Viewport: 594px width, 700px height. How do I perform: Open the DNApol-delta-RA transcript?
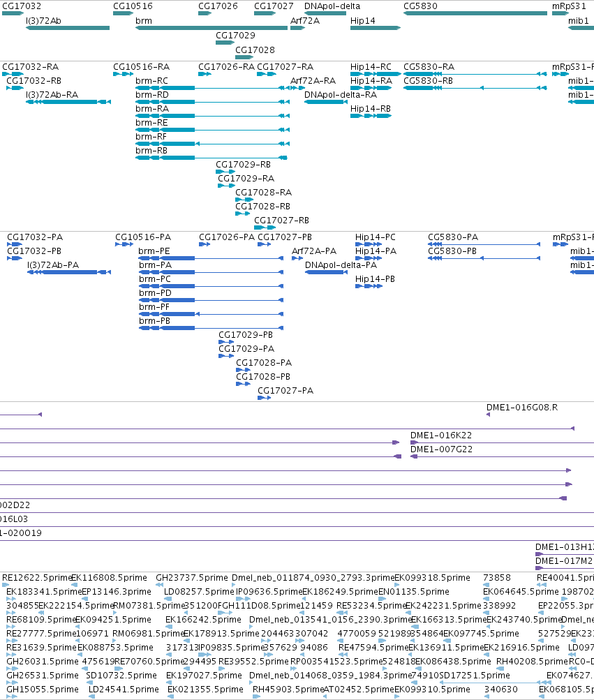click(x=326, y=102)
